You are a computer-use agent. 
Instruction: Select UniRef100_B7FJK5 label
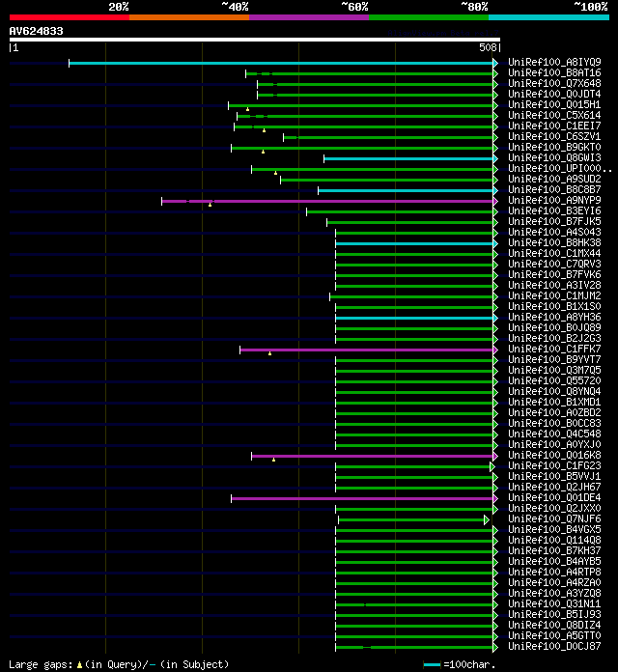554,221
